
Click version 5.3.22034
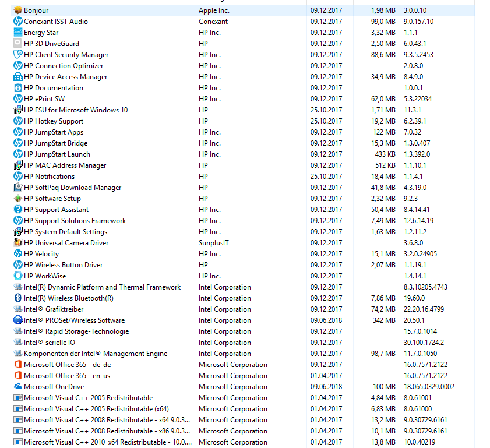point(418,98)
